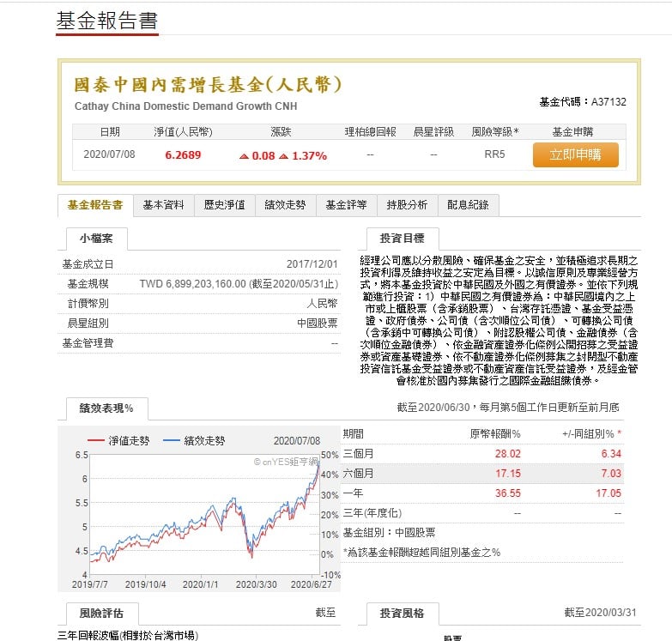
Task: Click the orange 立即申購 button
Action: [575, 155]
